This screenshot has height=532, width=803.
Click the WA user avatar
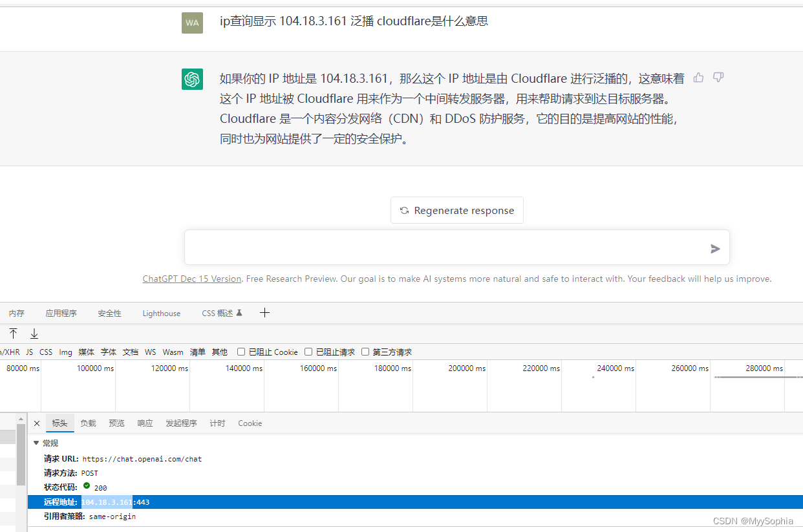(192, 23)
